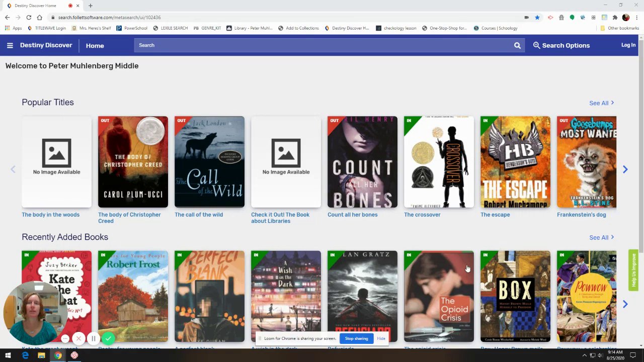Pause the Loom recording
Screen dimensions: 644x362
click(93, 339)
